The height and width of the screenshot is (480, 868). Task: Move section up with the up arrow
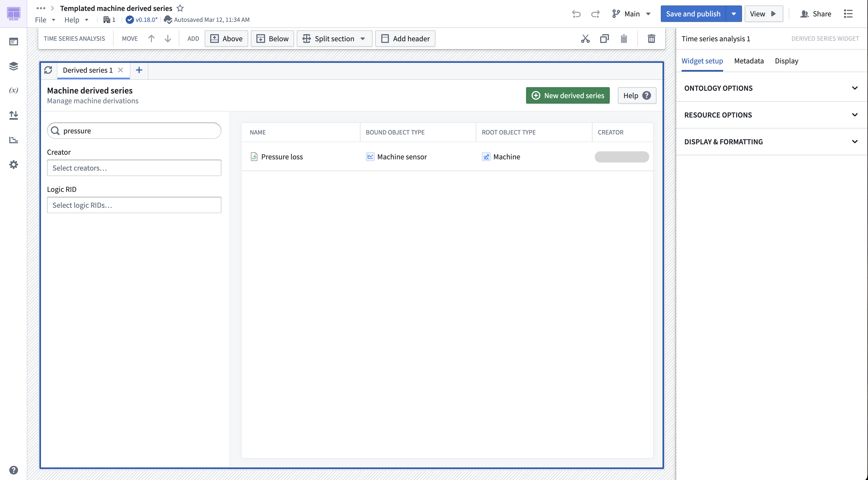pos(151,39)
